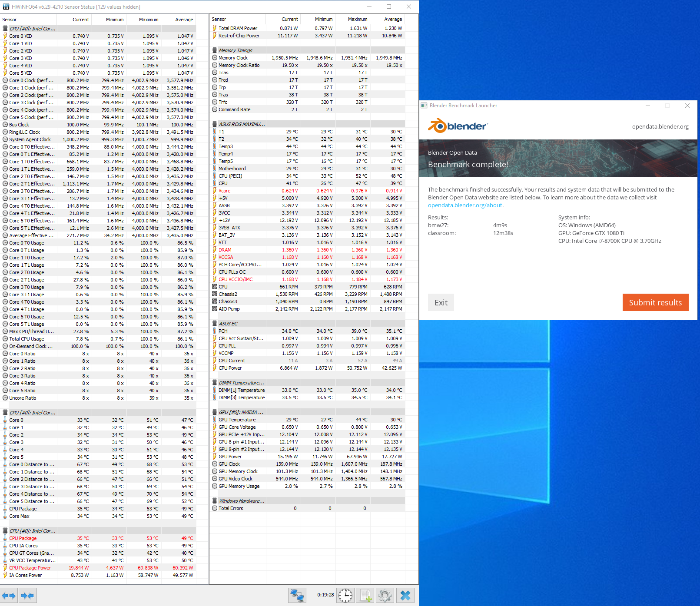700x606 pixels.
Task: Click the expand columns arrows button in HWiNFO
Action: point(9,596)
